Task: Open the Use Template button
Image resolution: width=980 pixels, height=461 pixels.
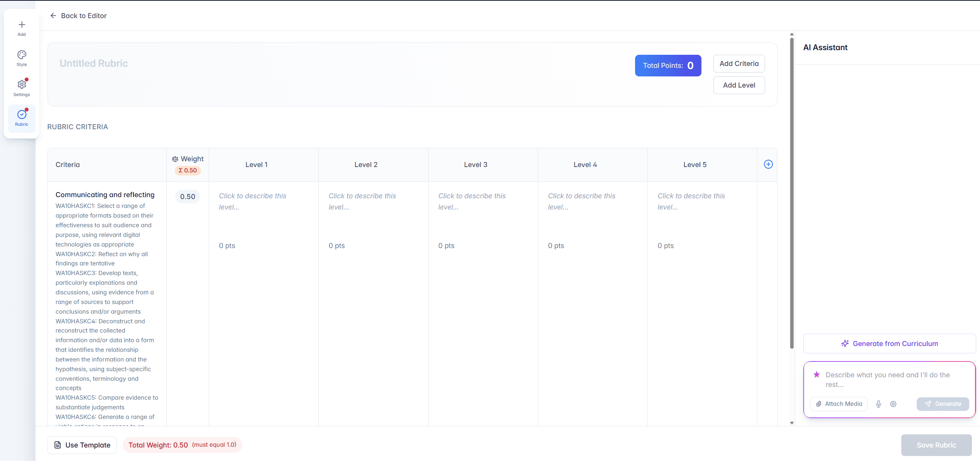Action: [82, 445]
